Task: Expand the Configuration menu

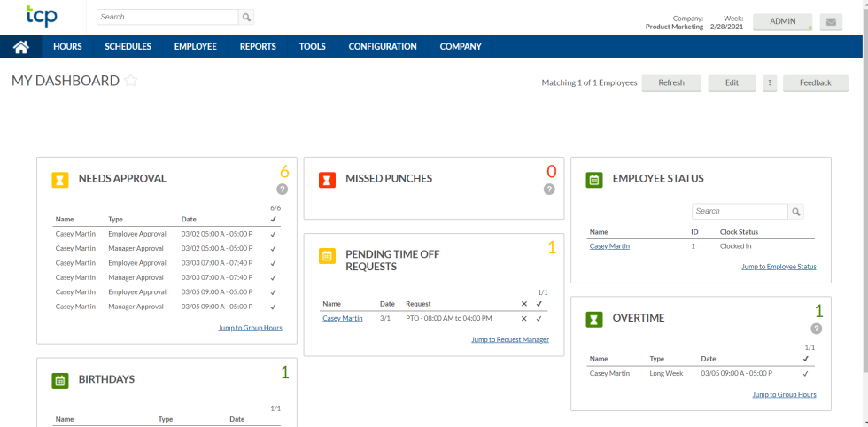Action: point(383,47)
